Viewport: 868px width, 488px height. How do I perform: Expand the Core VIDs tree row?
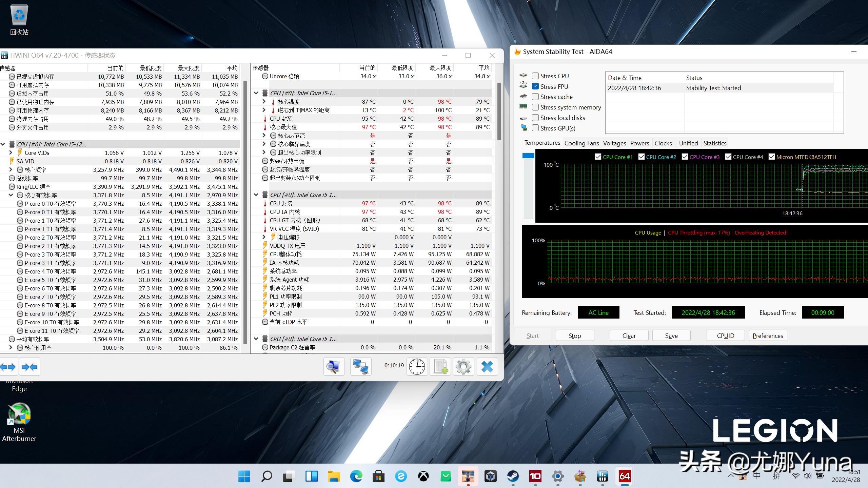(11, 153)
